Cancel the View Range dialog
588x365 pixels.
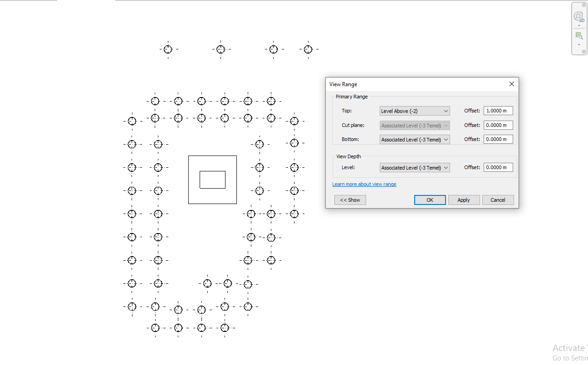pyautogui.click(x=498, y=200)
